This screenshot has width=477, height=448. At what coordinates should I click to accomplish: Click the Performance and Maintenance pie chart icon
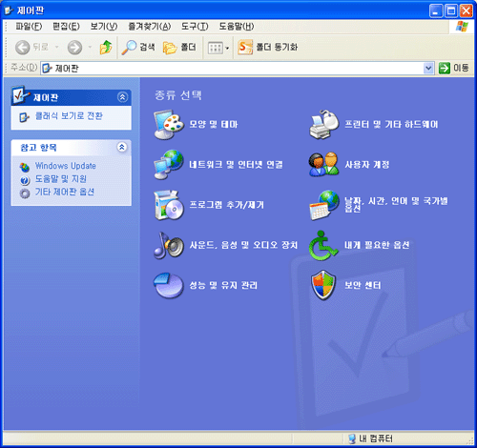169,285
